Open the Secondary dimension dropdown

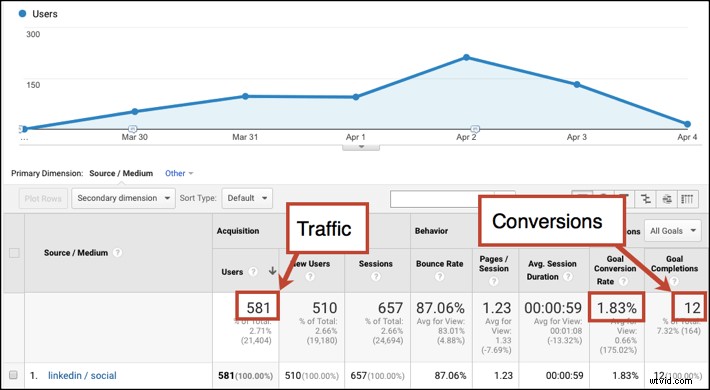pos(123,198)
